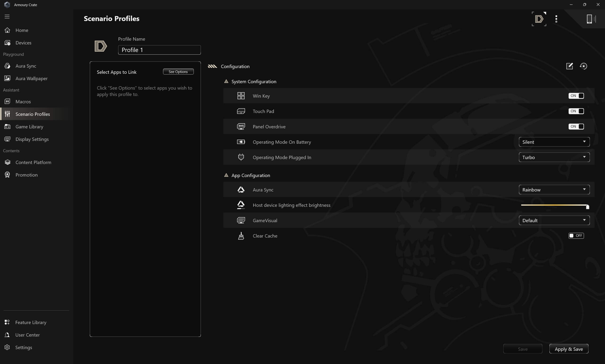Open the Aura Sync Rainbow dropdown
Viewport: 605px width, 364px height.
tap(554, 190)
